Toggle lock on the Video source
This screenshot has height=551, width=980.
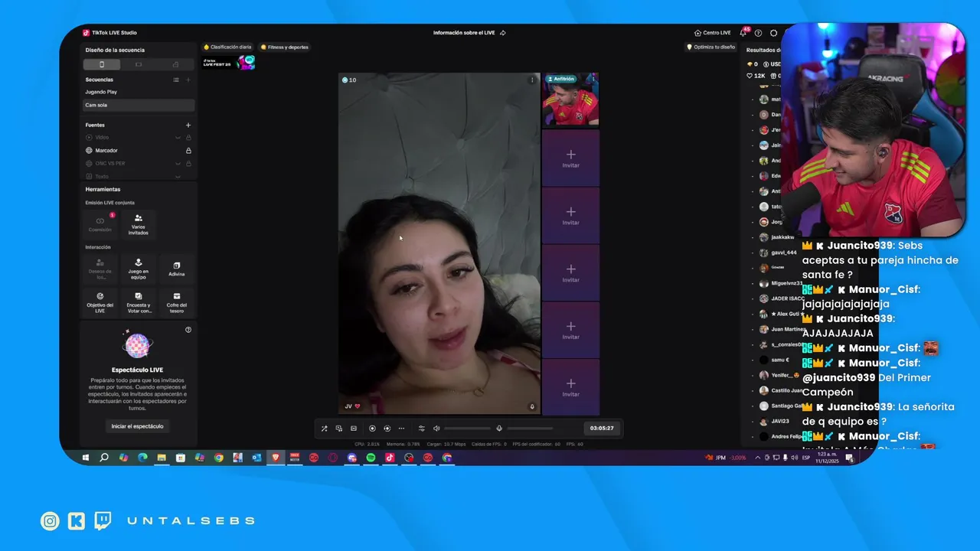point(188,138)
